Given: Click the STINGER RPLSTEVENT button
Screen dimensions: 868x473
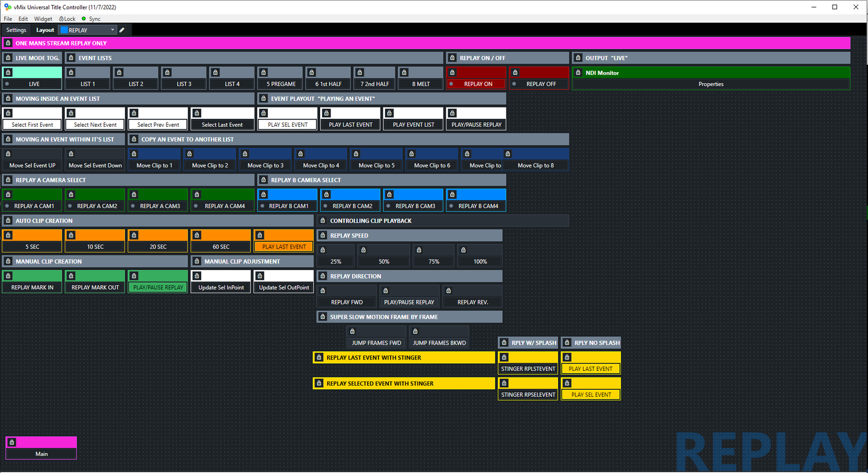Looking at the screenshot, I should coord(528,369).
